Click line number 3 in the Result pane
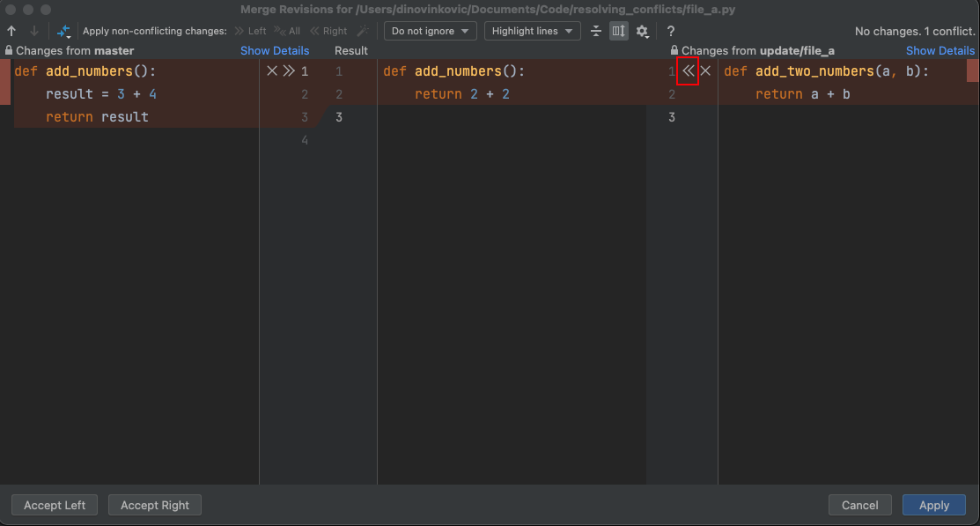The image size is (980, 526). pyautogui.click(x=339, y=116)
